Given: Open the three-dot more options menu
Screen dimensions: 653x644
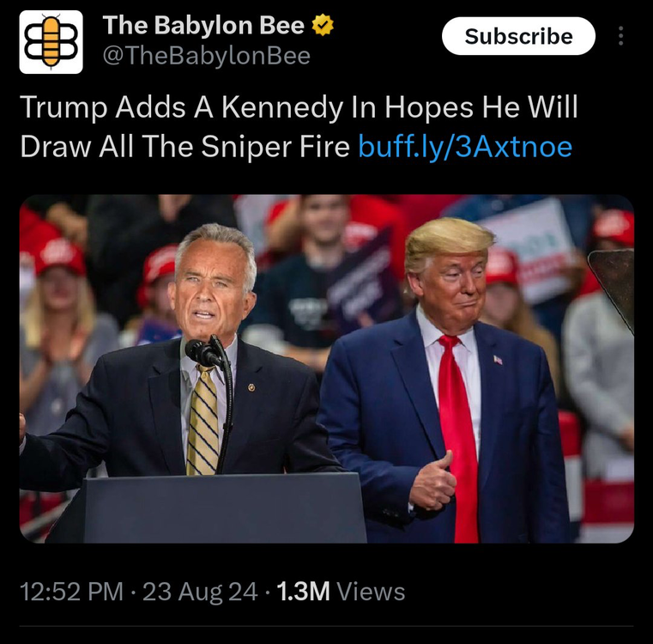Looking at the screenshot, I should (620, 36).
